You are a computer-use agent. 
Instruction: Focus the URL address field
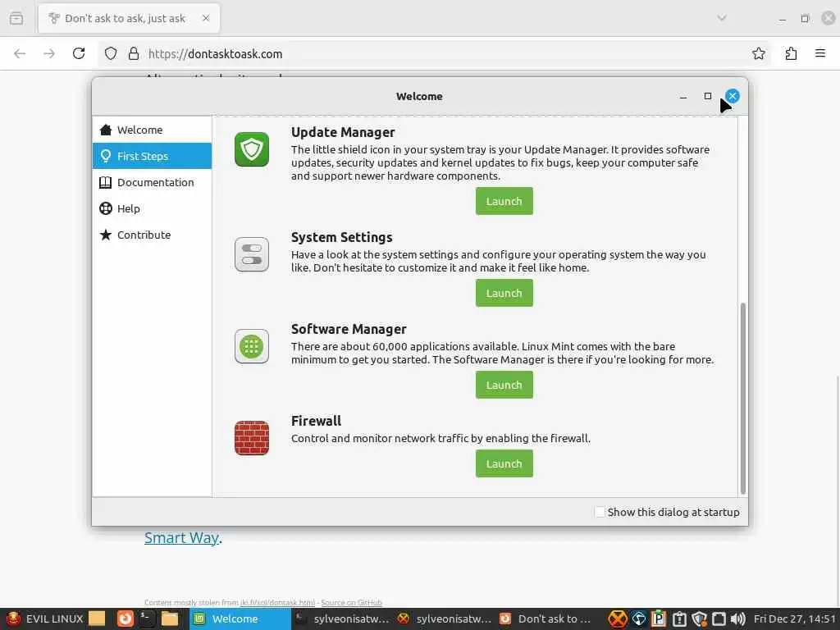434,53
